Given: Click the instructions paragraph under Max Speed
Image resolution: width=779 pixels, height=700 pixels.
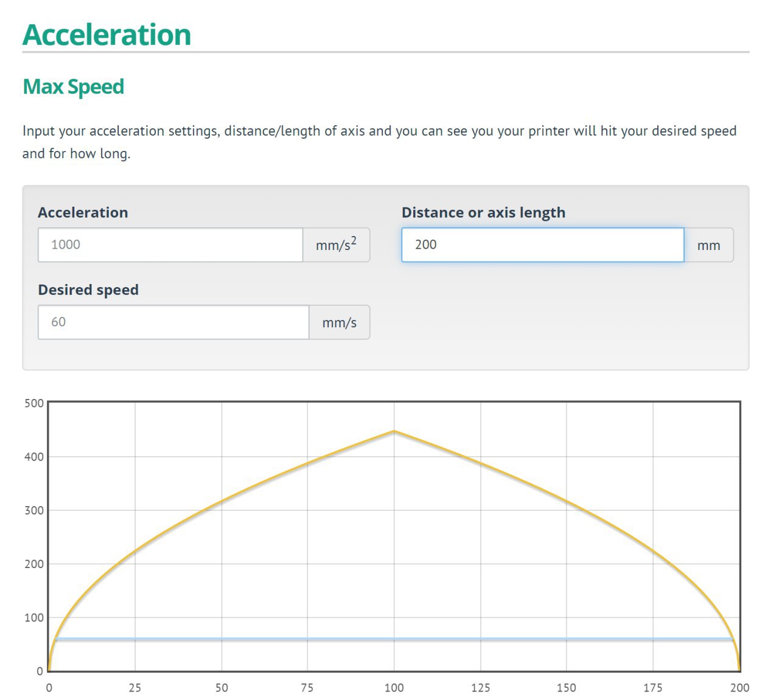Looking at the screenshot, I should (x=379, y=142).
